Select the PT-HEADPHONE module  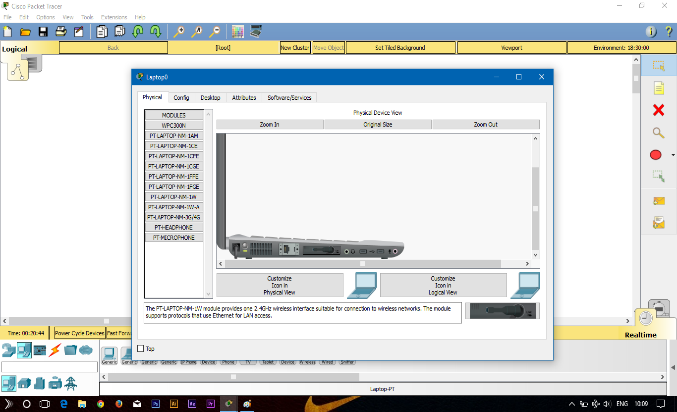coord(174,227)
